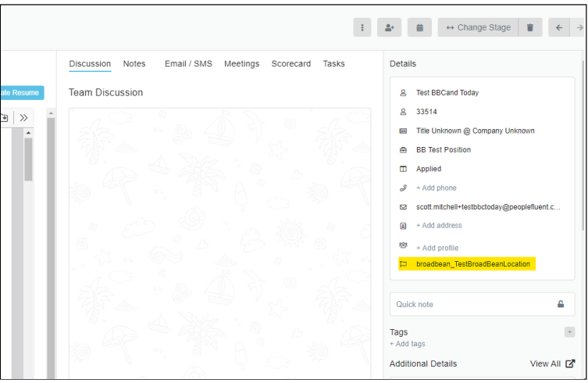Screen dimensions: 588x383
Task: Click the up arrow of resume scrollbar
Action: (x=28, y=133)
